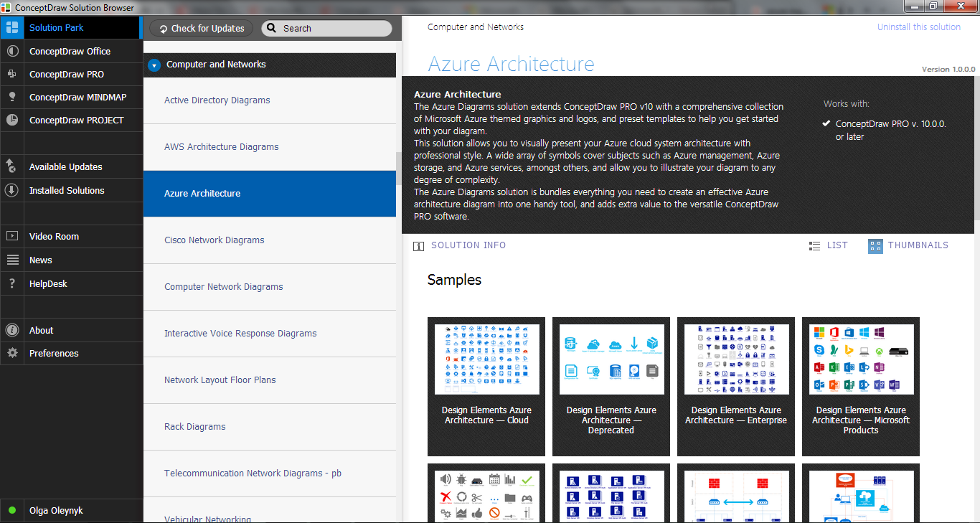Select Vehicular Networking solution
This screenshot has height=523, width=980.
270,509
